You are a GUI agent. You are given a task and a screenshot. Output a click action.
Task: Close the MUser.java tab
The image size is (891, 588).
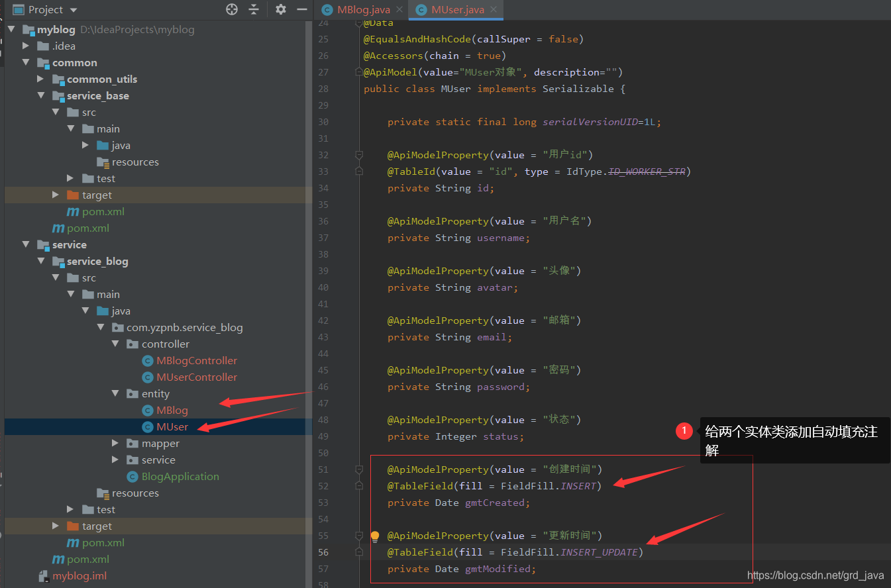[x=493, y=10]
